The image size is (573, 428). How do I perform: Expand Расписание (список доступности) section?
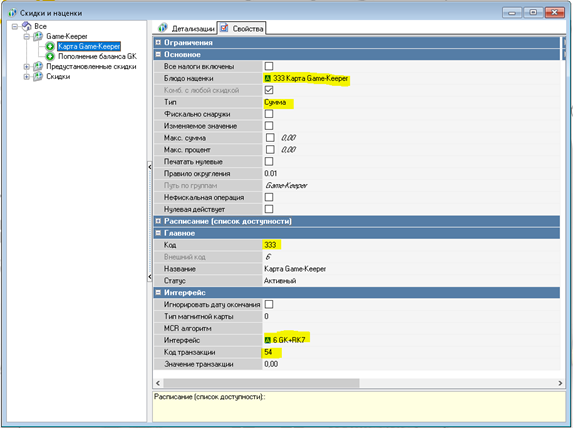tap(158, 221)
